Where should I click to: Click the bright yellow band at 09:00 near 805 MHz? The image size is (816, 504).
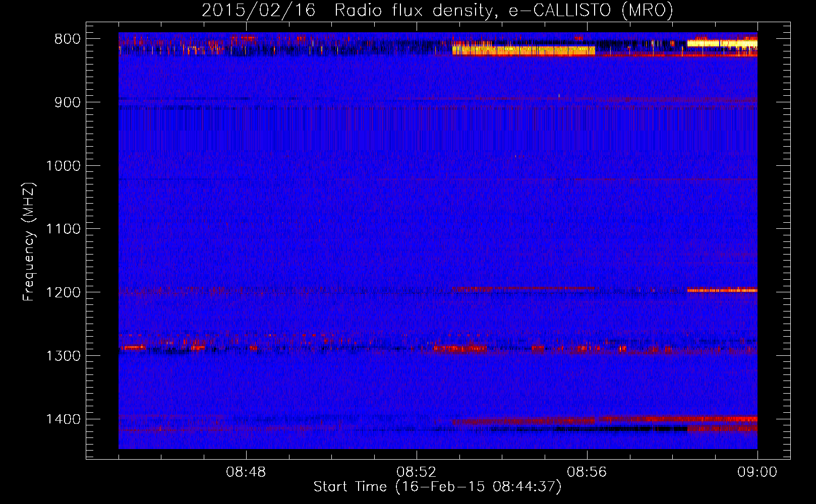pos(722,43)
